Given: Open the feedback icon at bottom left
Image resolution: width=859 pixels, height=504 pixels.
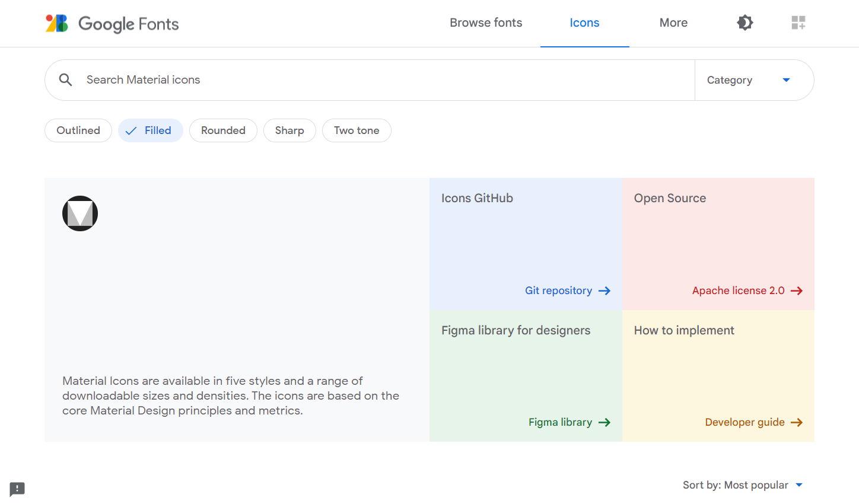Looking at the screenshot, I should 17,489.
